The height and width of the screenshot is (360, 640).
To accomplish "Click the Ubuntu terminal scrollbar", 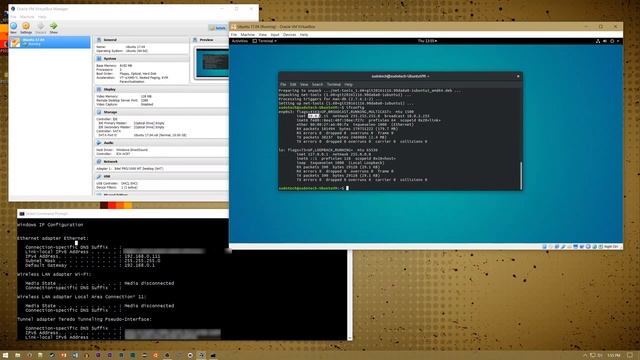I will pos(521,176).
